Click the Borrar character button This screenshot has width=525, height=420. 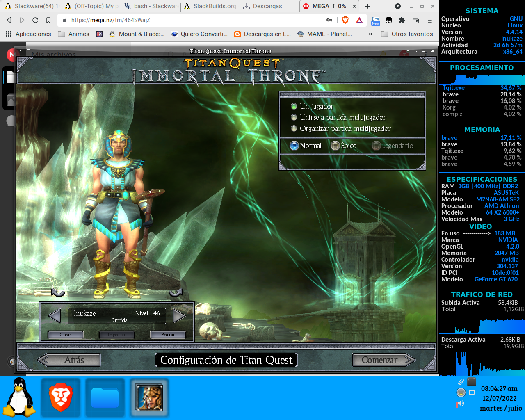click(x=168, y=335)
